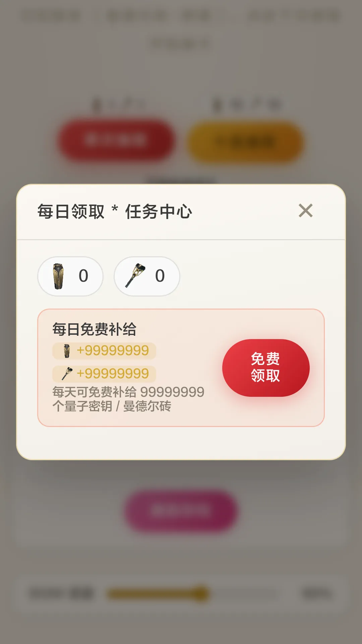Select the second +99999999 reward badge text
This screenshot has width=362, height=644.
[x=113, y=374]
